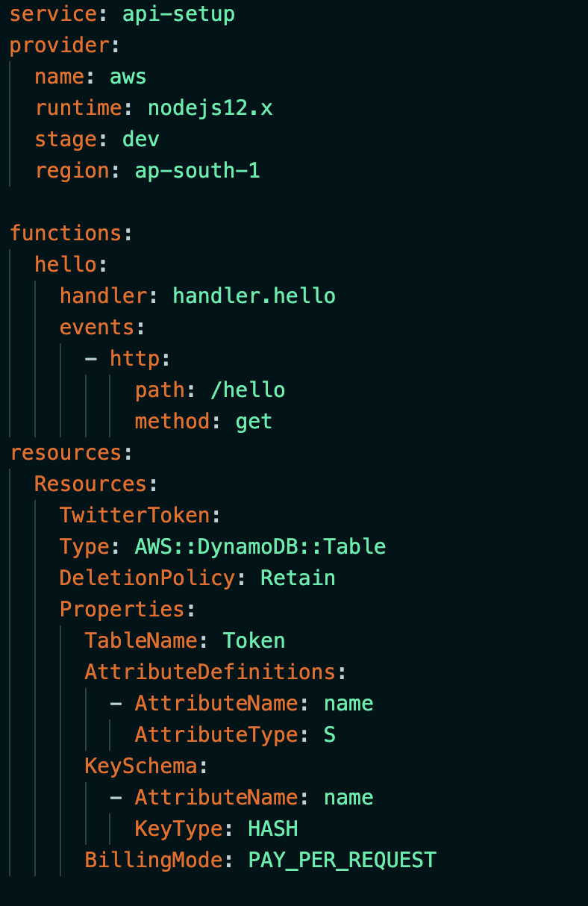This screenshot has width=588, height=906.
Task: Click the 'TwitterToken' resource key
Action: click(134, 516)
